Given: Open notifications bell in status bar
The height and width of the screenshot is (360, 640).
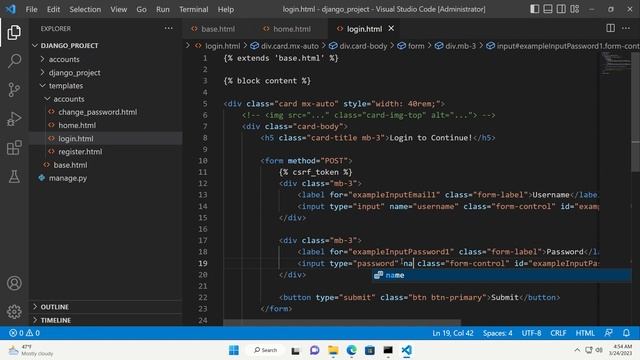Looking at the screenshot, I should pos(626,333).
